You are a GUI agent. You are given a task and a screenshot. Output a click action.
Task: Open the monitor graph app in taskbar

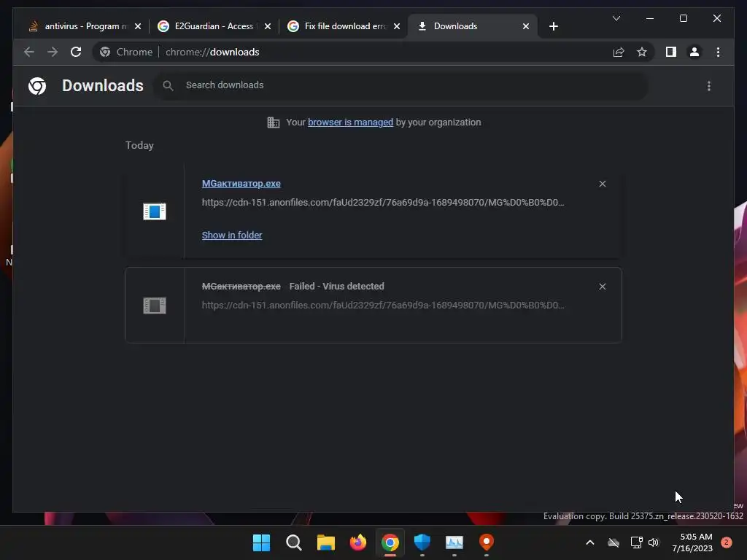tap(454, 542)
